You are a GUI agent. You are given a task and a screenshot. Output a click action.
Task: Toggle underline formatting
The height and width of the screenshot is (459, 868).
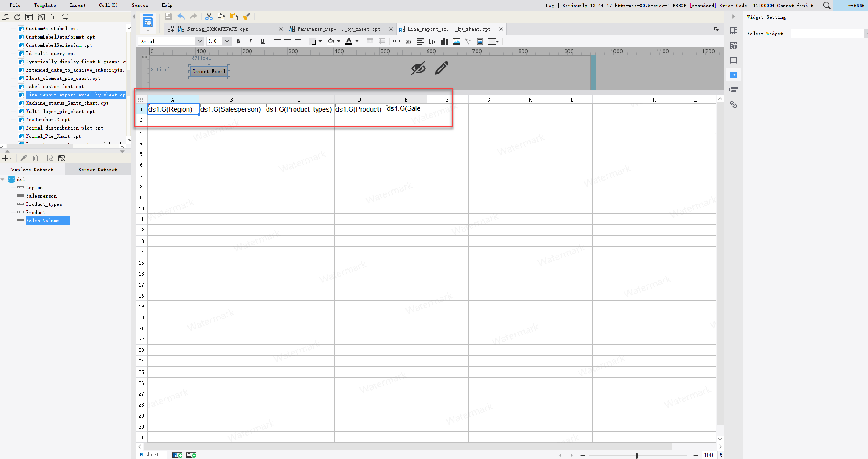[262, 41]
